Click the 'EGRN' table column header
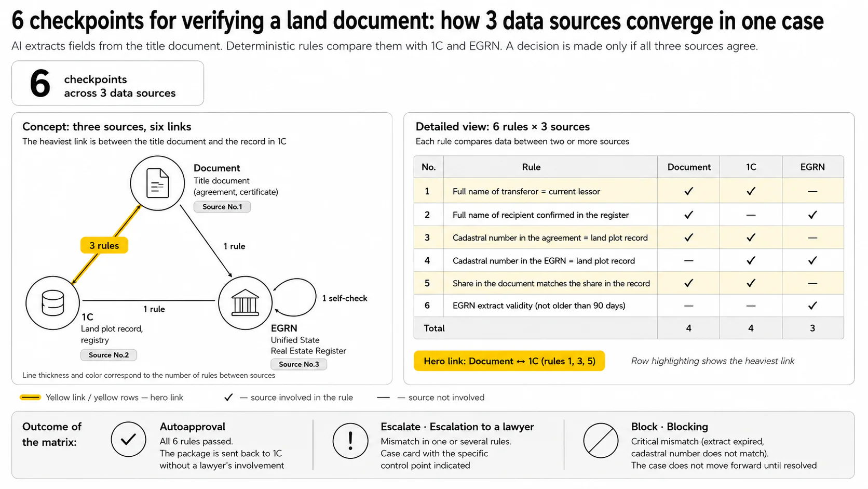Screen dimensions: 868x489 pos(812,167)
